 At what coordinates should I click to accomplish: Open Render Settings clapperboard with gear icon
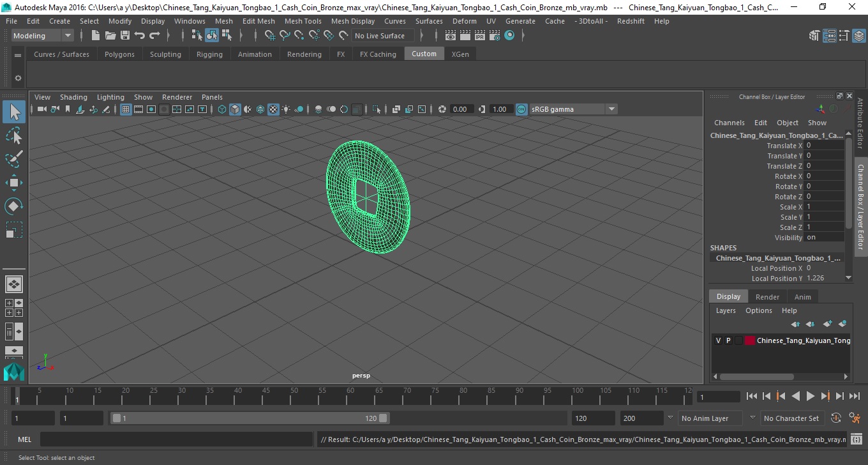coord(495,36)
